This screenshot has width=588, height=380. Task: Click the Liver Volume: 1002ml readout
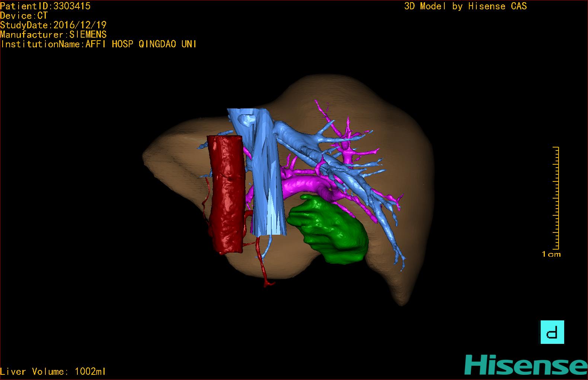[x=53, y=371]
